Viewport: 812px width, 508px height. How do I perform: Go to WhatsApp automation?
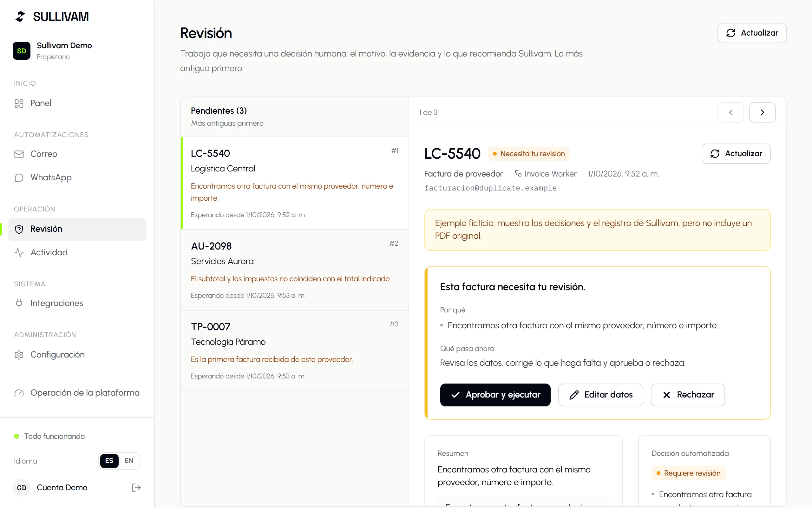(x=77, y=177)
